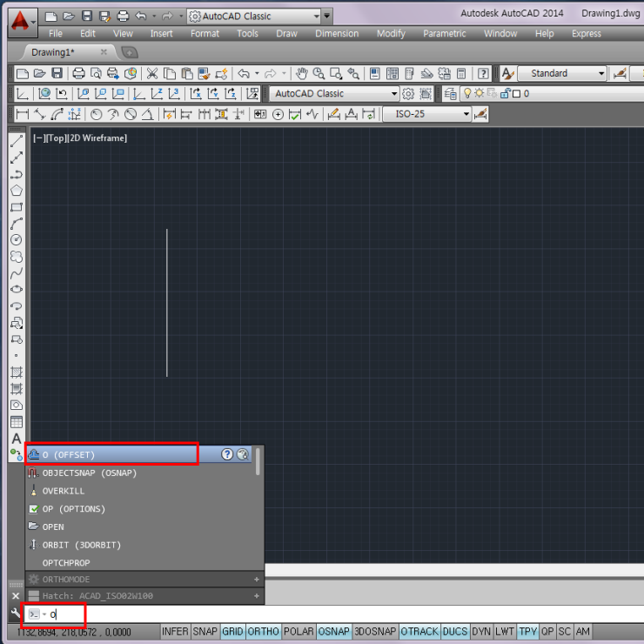Select the Revision Cloud tool

coord(17,257)
